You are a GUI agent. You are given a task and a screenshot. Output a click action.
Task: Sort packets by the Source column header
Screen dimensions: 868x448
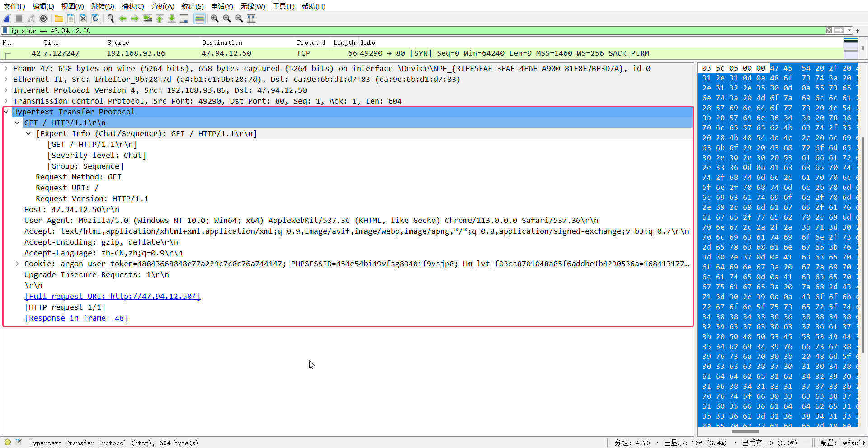(x=152, y=42)
